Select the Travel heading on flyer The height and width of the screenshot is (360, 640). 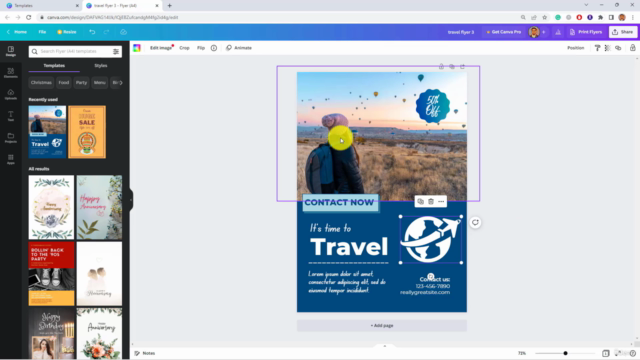click(x=349, y=247)
